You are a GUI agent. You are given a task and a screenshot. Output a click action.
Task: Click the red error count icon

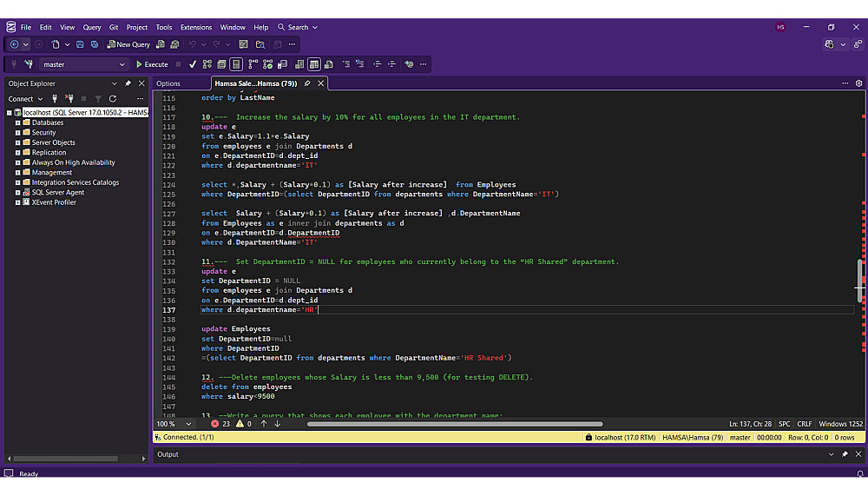point(215,424)
